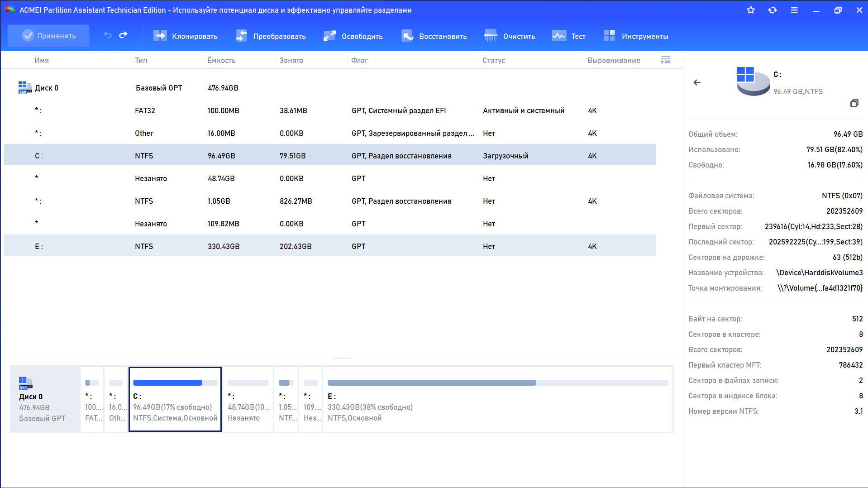Image resolution: width=868 pixels, height=488 pixels.
Task: Select the C: NTFS 96.49GB row
Action: tap(330, 155)
